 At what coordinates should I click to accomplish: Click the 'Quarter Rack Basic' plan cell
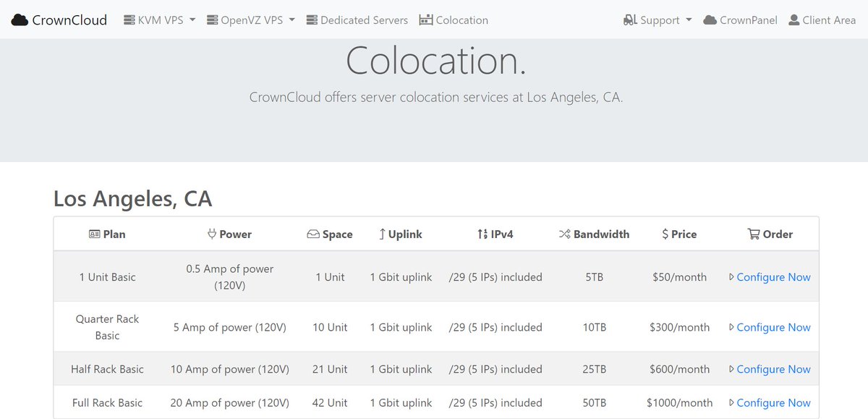(108, 327)
